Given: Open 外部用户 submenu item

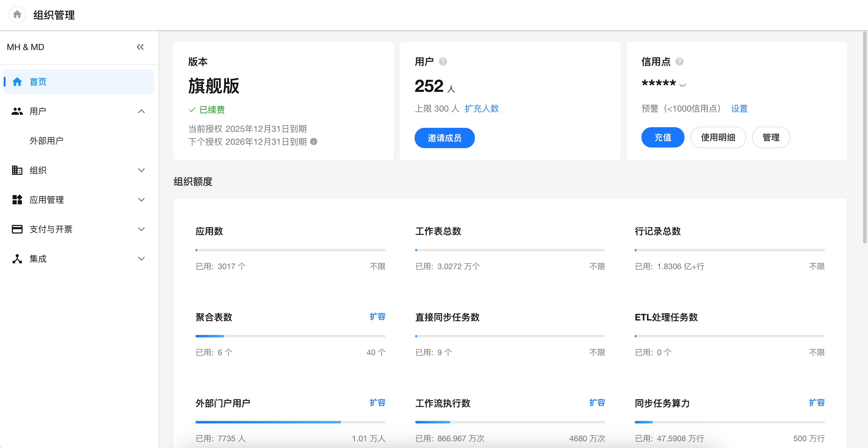Looking at the screenshot, I should click(x=46, y=141).
